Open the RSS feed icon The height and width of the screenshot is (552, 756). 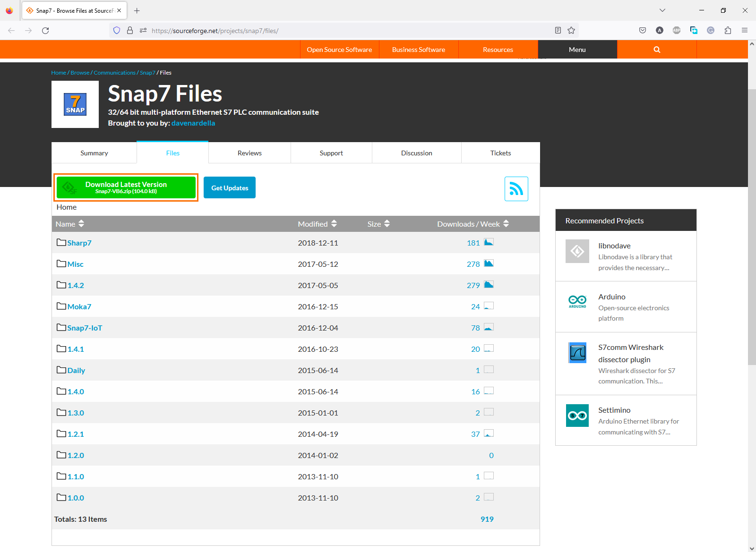pyautogui.click(x=516, y=188)
